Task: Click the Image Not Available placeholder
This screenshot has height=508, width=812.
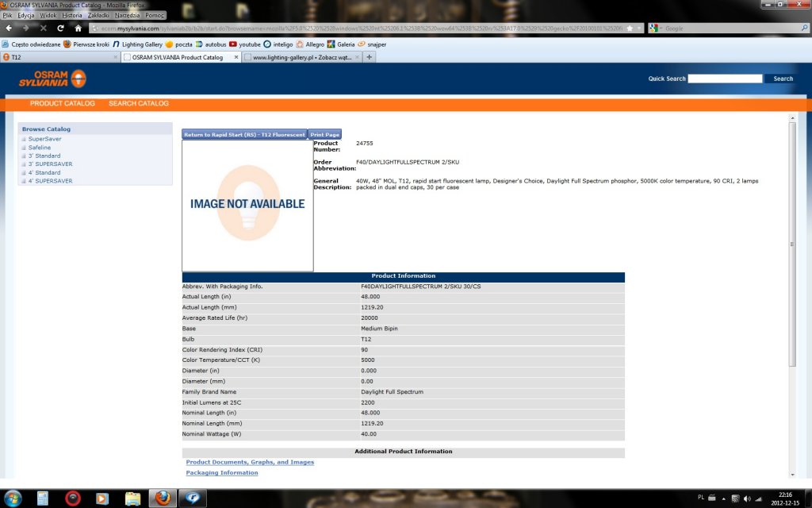Action: (247, 206)
